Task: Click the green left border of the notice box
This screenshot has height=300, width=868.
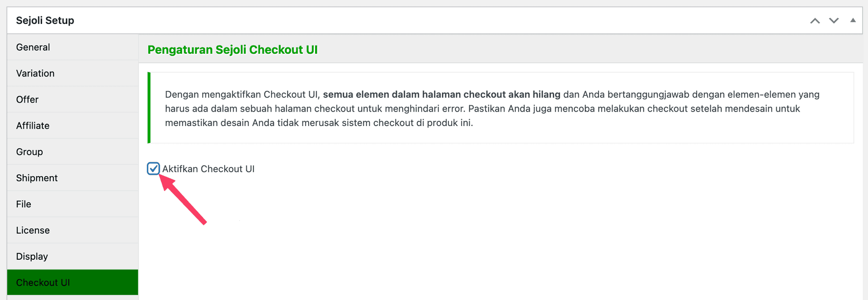Action: point(149,108)
